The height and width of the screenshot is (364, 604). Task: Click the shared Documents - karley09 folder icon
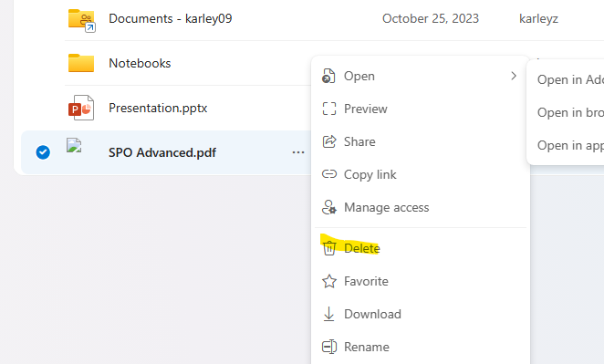(82, 20)
